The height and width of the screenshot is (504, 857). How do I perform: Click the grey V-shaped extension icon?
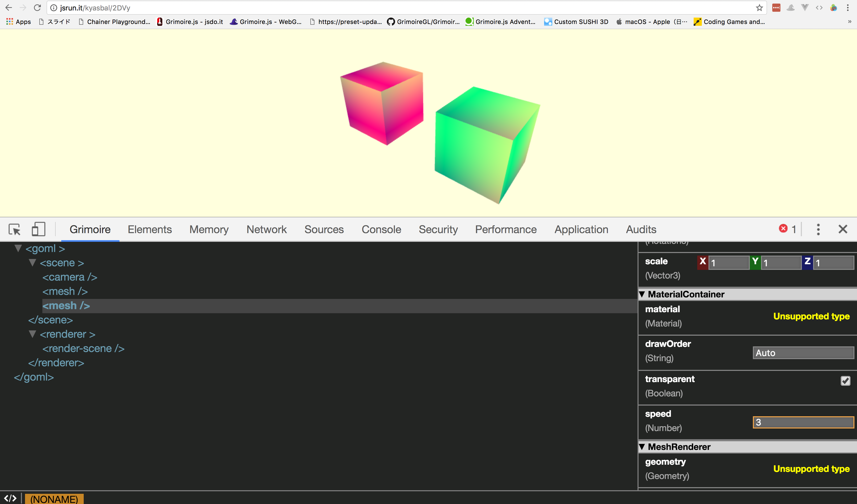805,7
